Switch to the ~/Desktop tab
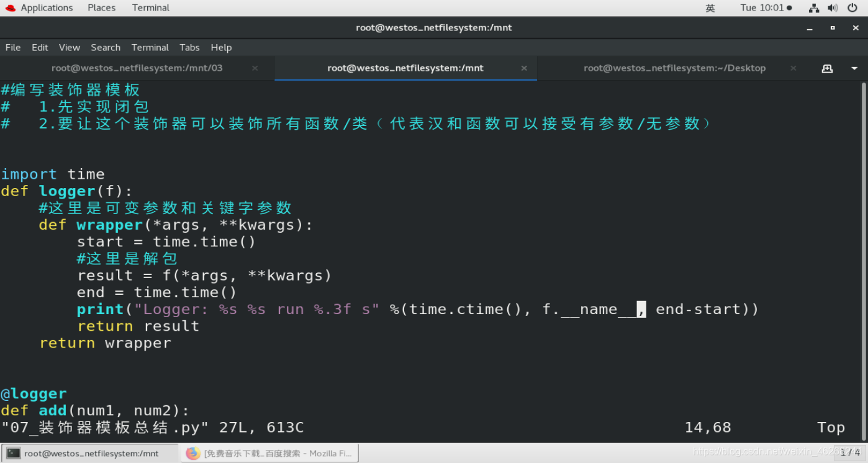The image size is (868, 463). click(x=674, y=68)
